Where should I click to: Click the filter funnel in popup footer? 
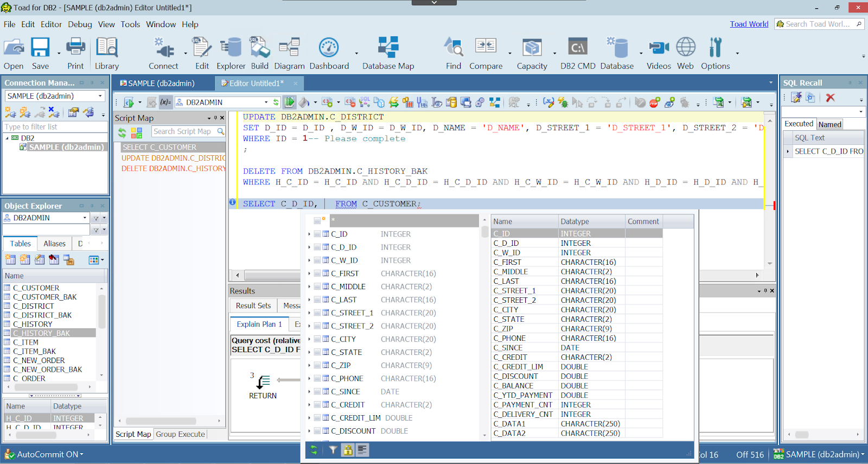[333, 450]
